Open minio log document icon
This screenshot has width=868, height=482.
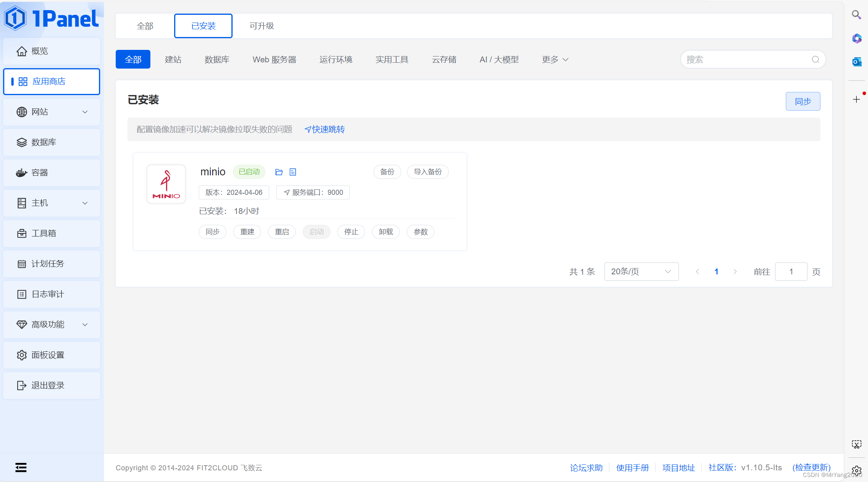[293, 172]
